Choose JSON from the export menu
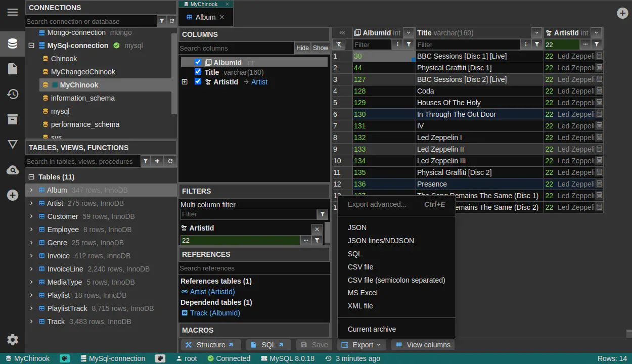 click(357, 227)
